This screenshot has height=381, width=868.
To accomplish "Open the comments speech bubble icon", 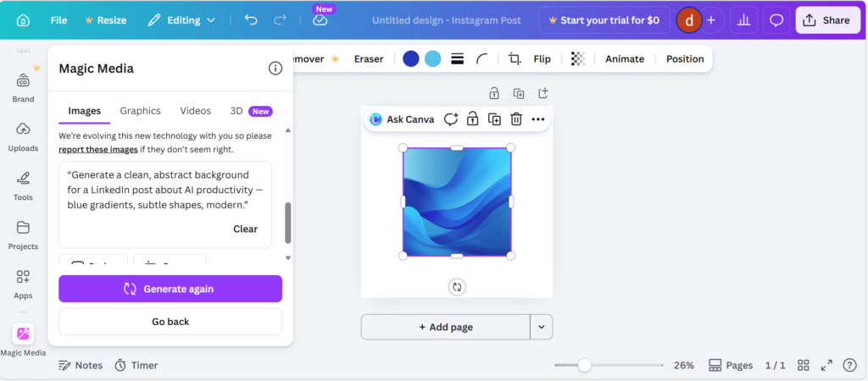I will tap(776, 19).
